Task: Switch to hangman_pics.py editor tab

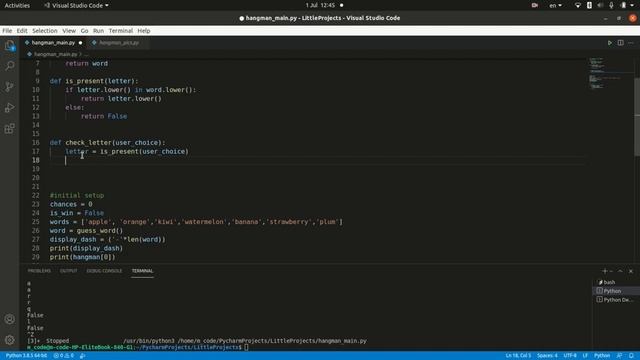Action: [118, 42]
